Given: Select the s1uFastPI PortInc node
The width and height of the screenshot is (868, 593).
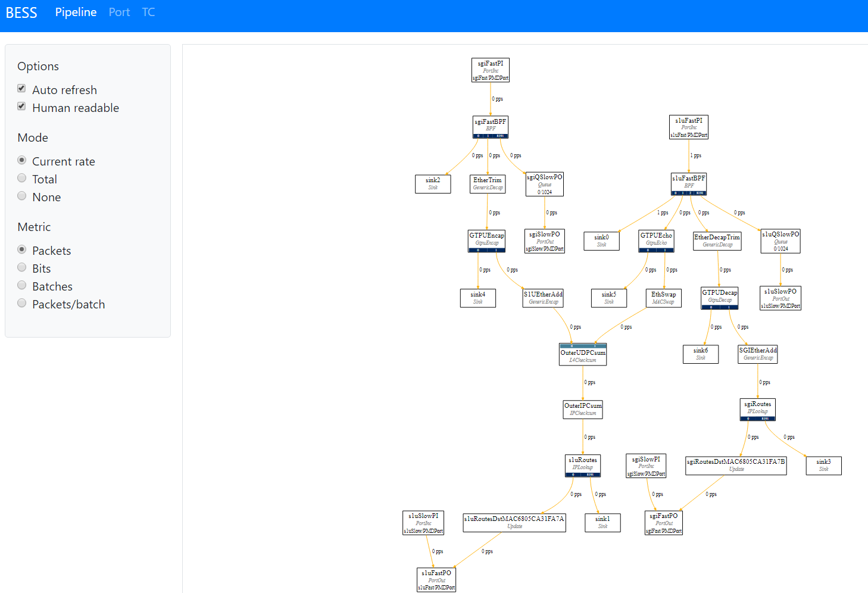Looking at the screenshot, I should tap(689, 127).
